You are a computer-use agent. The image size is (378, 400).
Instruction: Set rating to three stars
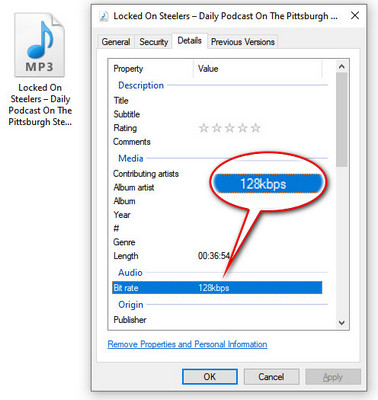click(230, 128)
